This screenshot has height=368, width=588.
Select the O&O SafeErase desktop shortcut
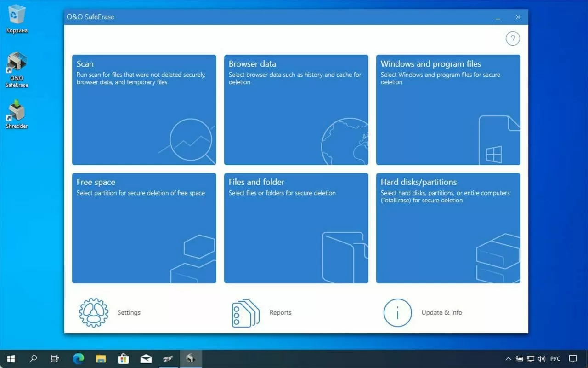[17, 69]
